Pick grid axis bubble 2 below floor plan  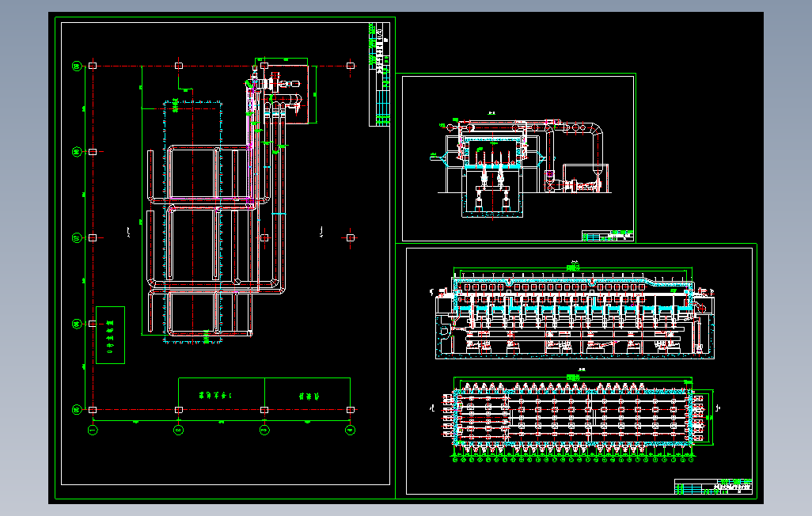coord(178,430)
